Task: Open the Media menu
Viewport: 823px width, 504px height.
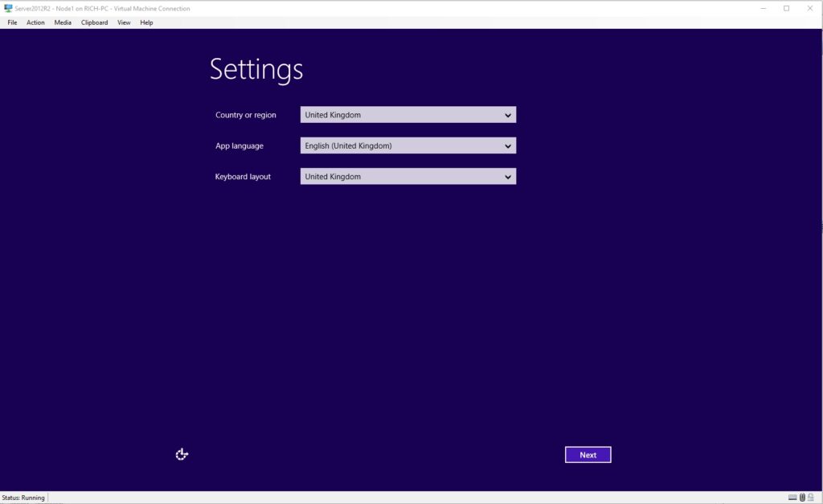Action: click(62, 23)
